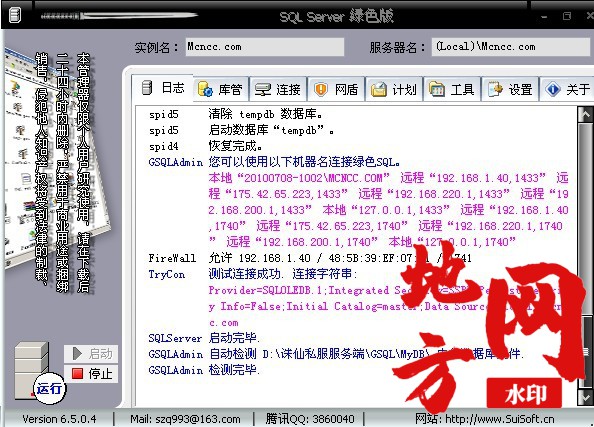Image resolution: width=594 pixels, height=427 pixels.
Task: Click the 实例名 input field
Action: pyautogui.click(x=265, y=47)
